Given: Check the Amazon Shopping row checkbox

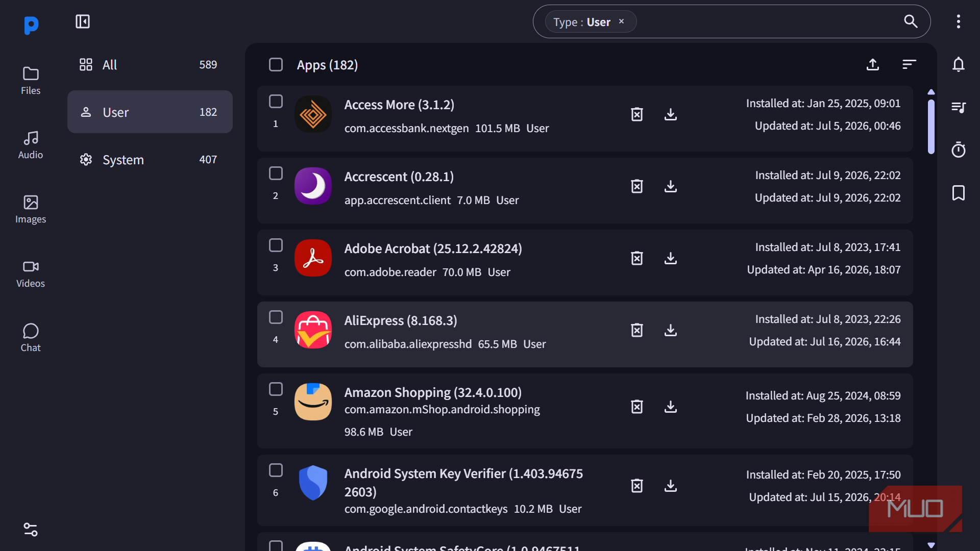Looking at the screenshot, I should click(x=276, y=389).
